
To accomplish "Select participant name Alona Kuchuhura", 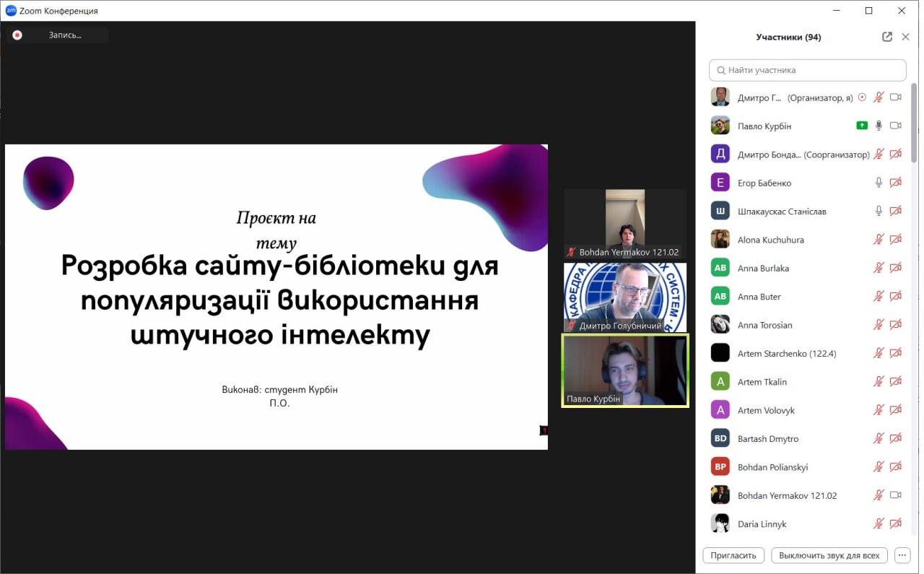I will (770, 240).
